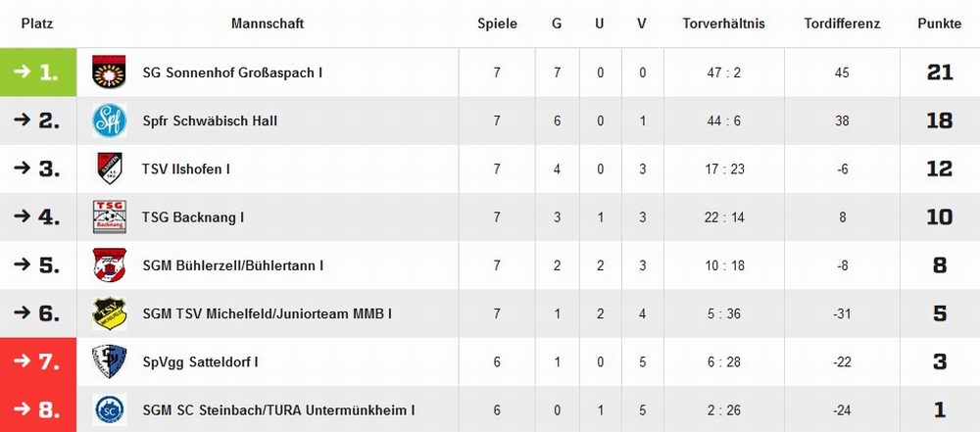Viewport: 980px width, 432px height.
Task: Open the TSV Ilshofen crest icon
Action: click(110, 168)
